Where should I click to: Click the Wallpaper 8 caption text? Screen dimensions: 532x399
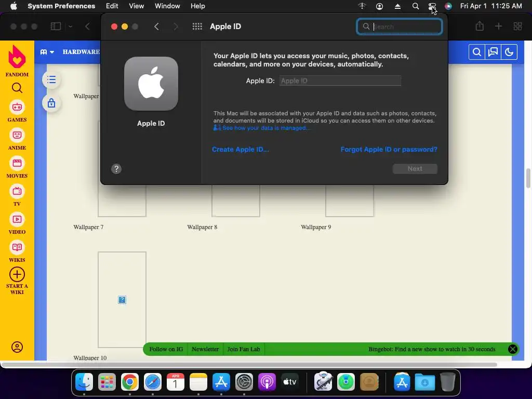pos(202,227)
